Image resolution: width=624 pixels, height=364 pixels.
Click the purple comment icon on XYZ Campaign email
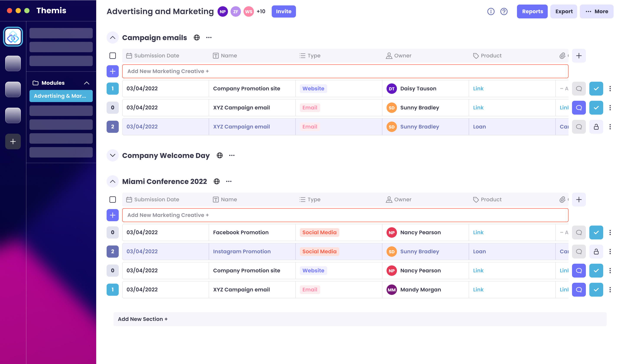[579, 107]
